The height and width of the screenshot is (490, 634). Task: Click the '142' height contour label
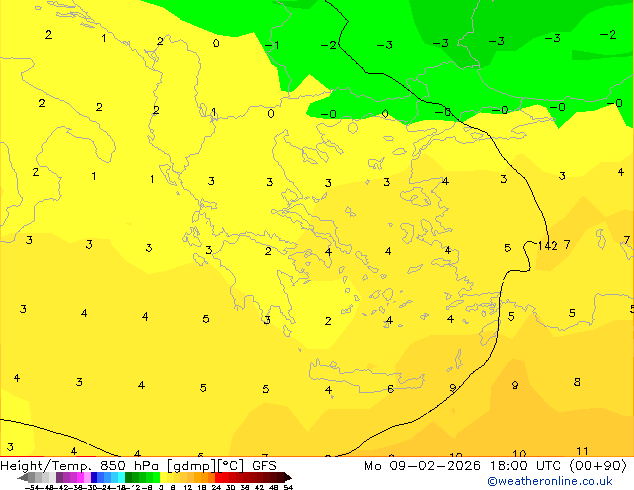(547, 245)
